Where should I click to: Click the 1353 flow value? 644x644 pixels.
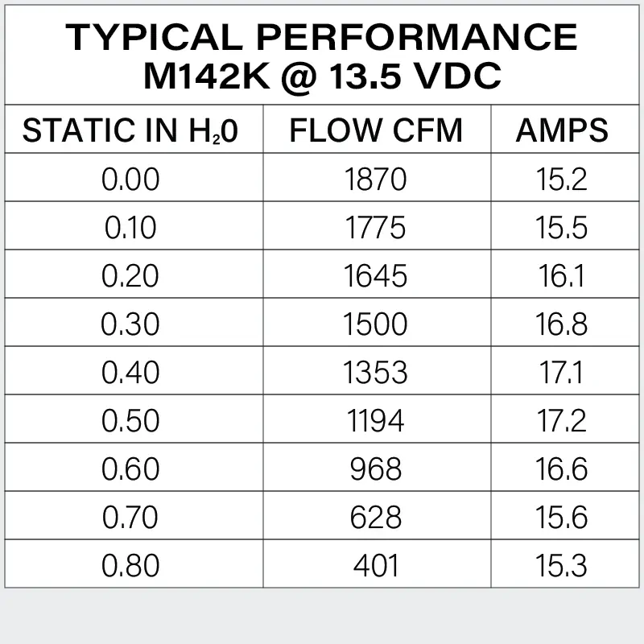pos(376,372)
